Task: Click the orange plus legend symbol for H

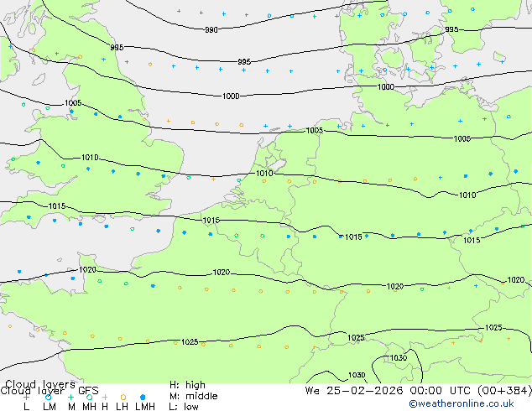Action: tap(105, 397)
